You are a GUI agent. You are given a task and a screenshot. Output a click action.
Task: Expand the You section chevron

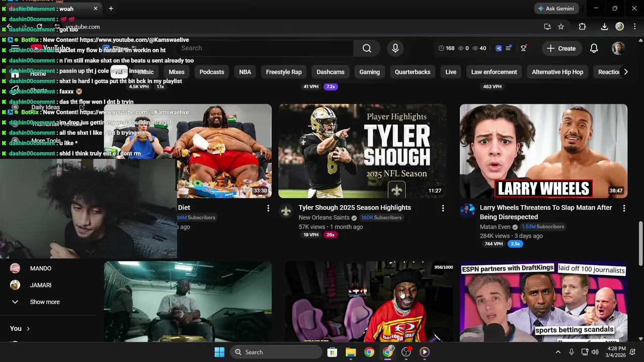coord(28,329)
